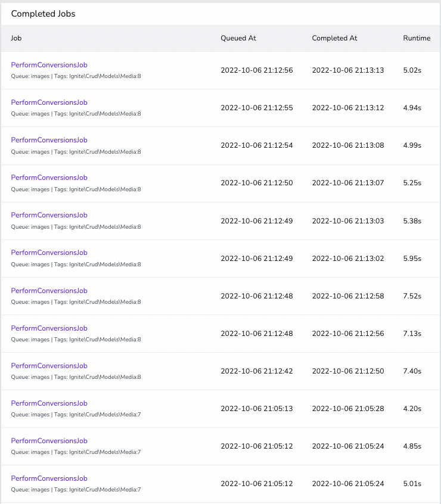Click the Media:7 tags line of 4.20s job
Viewport: 441px width, 504px height.
(76, 415)
